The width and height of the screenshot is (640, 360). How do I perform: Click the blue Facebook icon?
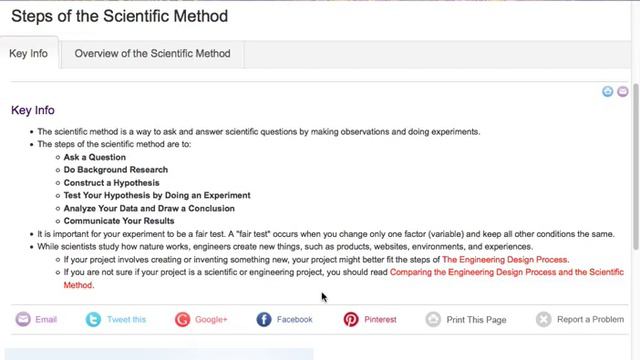264,319
